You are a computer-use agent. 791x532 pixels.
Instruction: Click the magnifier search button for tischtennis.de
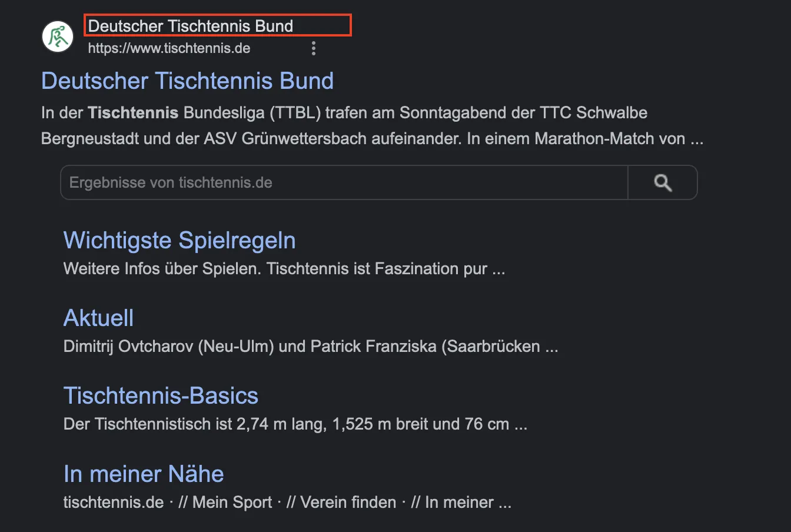point(663,182)
